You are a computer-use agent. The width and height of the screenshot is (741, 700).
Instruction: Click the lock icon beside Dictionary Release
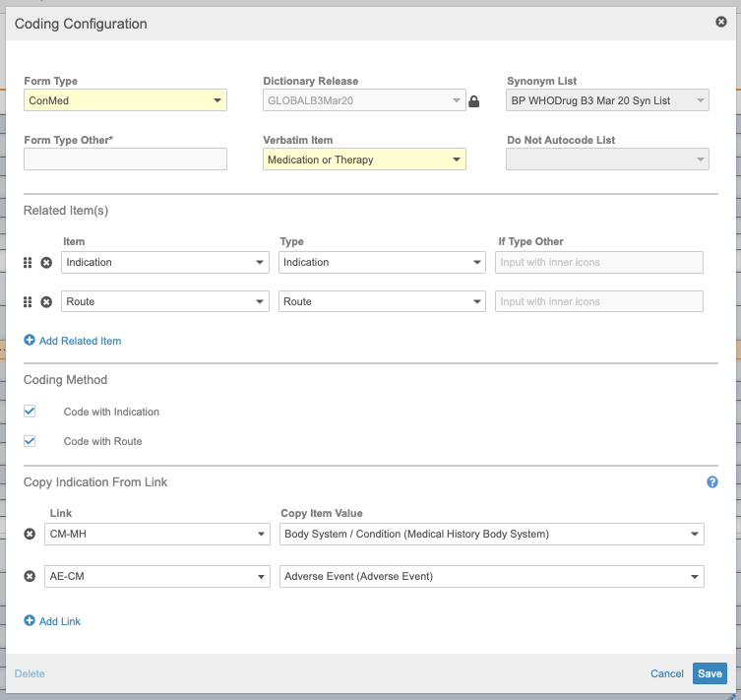473,100
